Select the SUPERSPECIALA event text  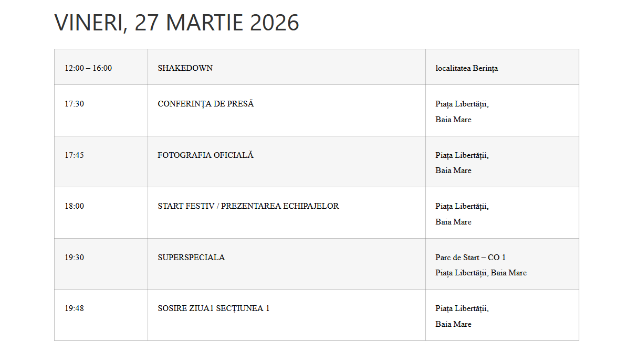click(x=191, y=258)
